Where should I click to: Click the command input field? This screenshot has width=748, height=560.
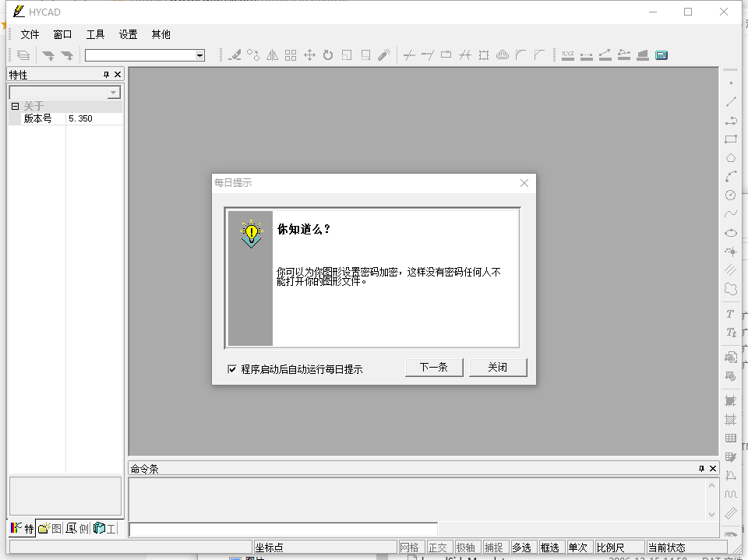click(284, 530)
